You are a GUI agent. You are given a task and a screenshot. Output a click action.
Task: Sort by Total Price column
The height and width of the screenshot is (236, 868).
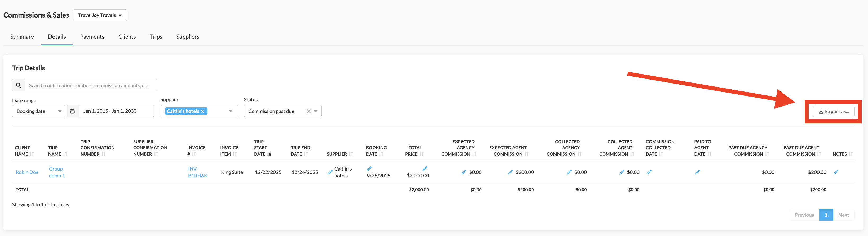pos(421,154)
